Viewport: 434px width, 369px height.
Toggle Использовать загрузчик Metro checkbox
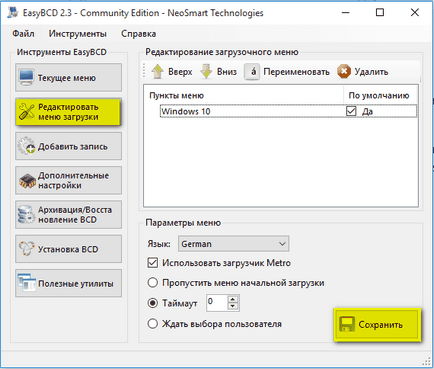(x=153, y=263)
